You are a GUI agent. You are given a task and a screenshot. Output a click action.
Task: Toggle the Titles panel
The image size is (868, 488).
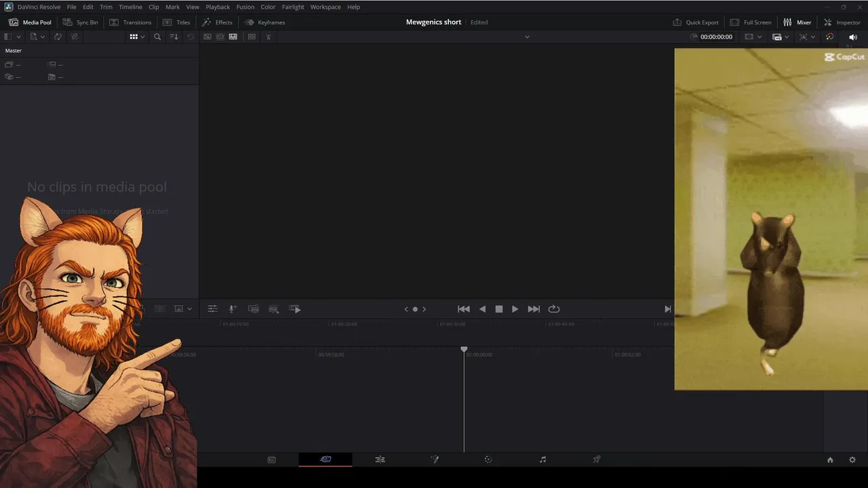(x=176, y=22)
